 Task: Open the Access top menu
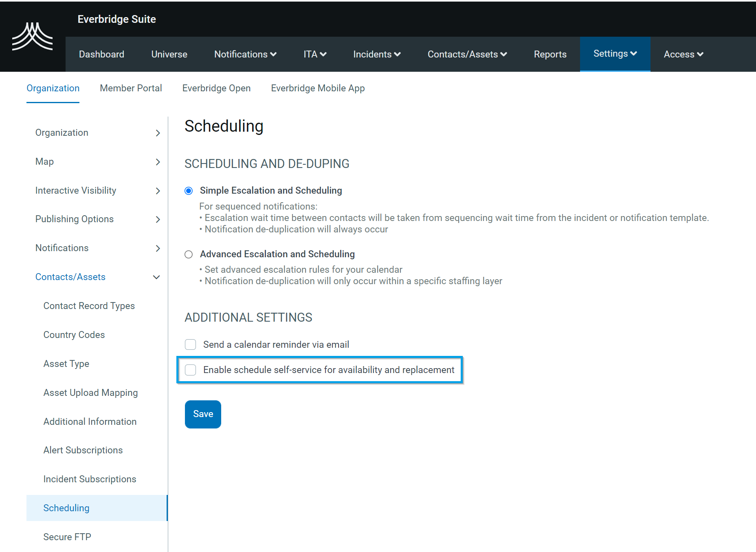pyautogui.click(x=683, y=54)
